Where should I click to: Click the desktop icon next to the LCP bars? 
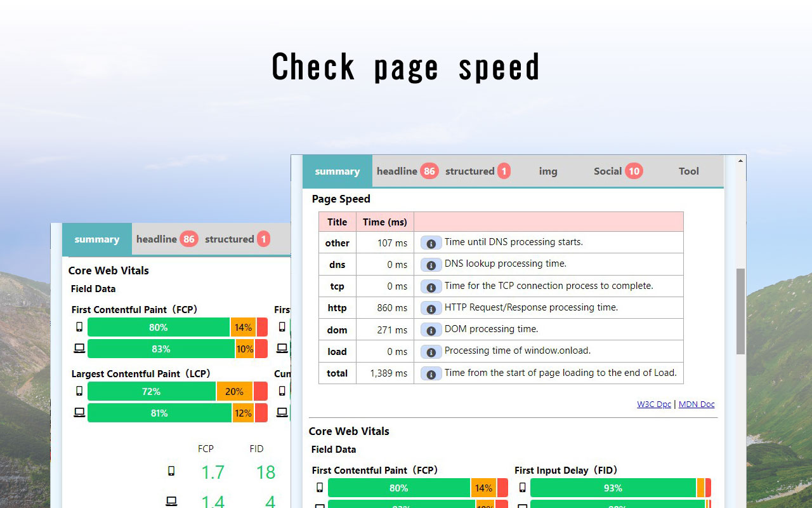[x=79, y=413]
